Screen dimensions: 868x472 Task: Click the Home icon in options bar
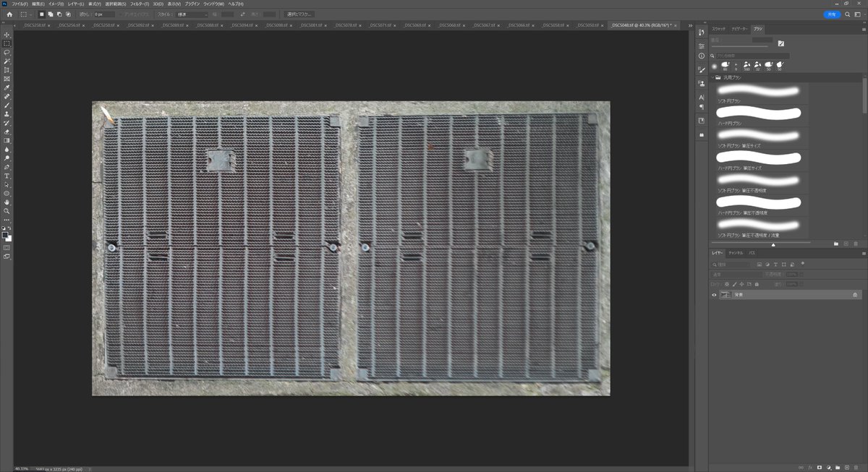tap(9, 14)
